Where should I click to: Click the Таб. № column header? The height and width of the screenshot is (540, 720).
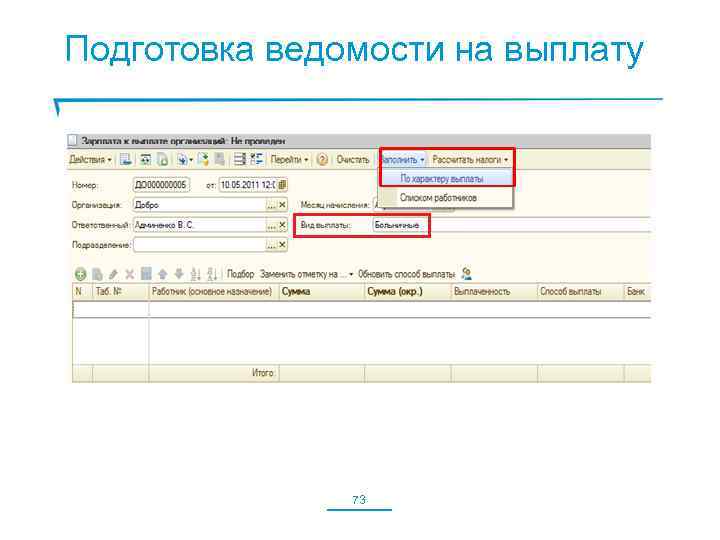coord(121,292)
